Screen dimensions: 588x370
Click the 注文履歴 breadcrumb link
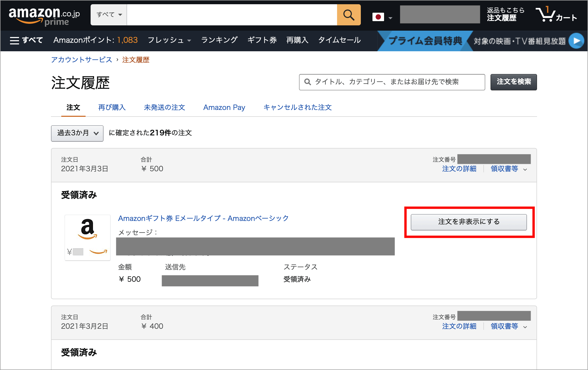(136, 60)
